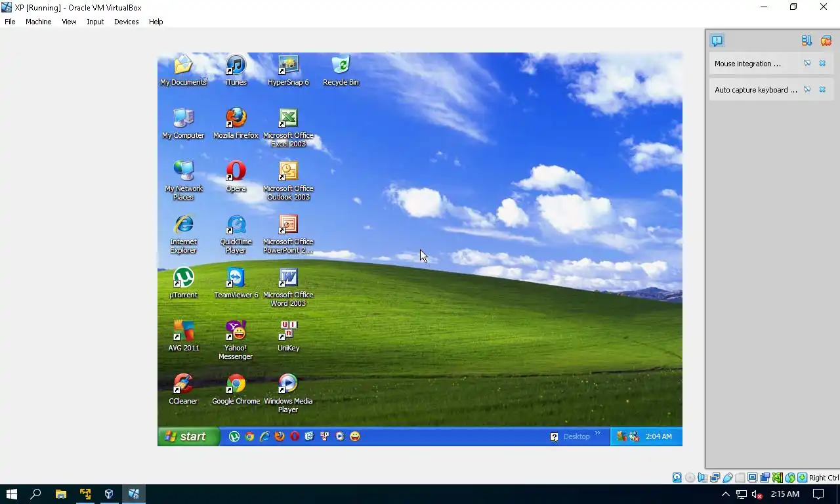Open Windows host Start button
The image size is (840, 504).
coord(11,494)
